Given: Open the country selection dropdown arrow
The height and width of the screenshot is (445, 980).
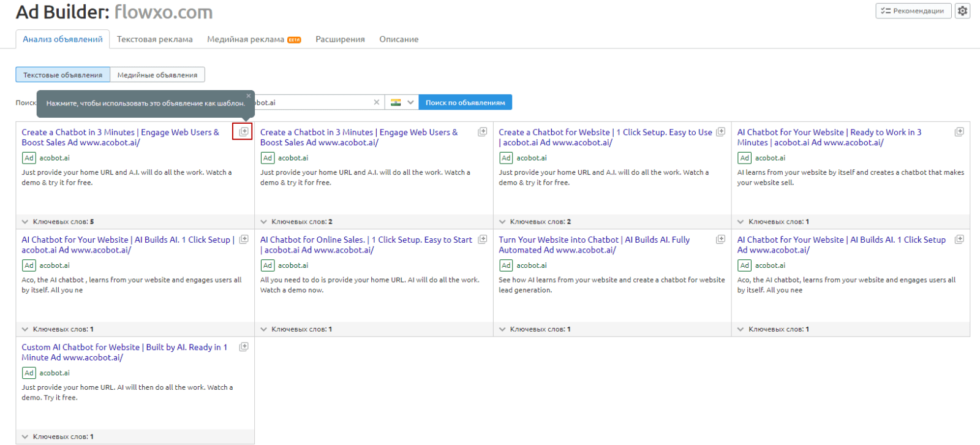Looking at the screenshot, I should [x=410, y=102].
